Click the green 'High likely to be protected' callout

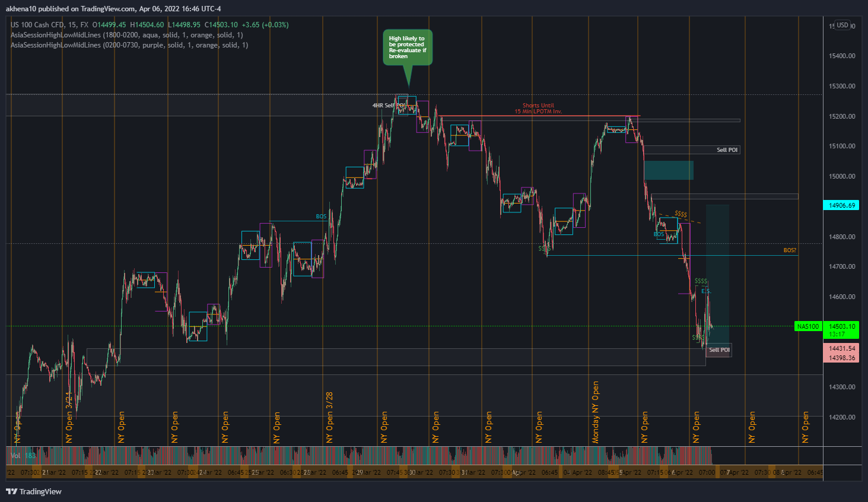tap(408, 47)
